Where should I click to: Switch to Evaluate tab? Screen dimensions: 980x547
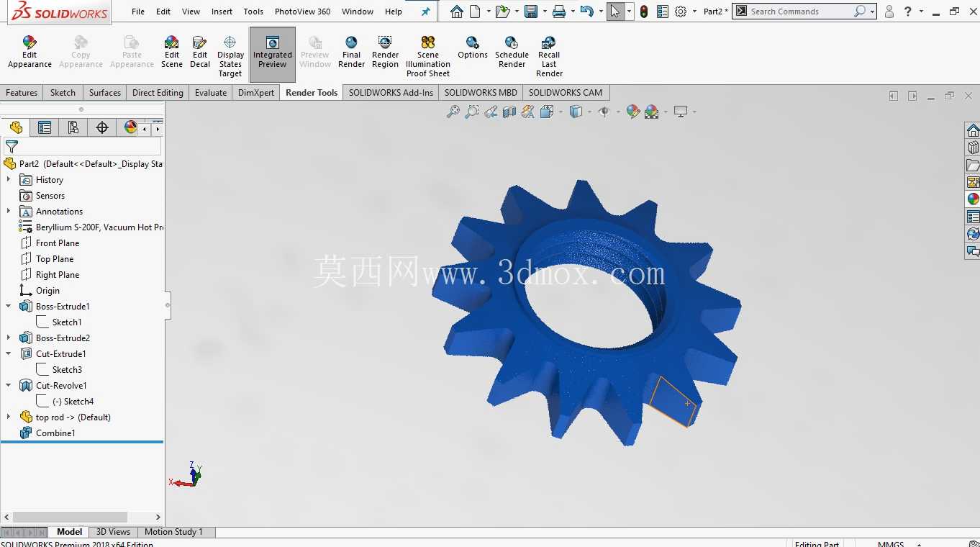point(211,93)
